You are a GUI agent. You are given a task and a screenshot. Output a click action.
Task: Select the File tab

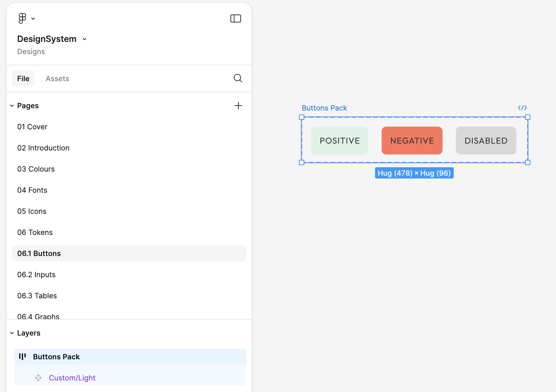tap(23, 79)
